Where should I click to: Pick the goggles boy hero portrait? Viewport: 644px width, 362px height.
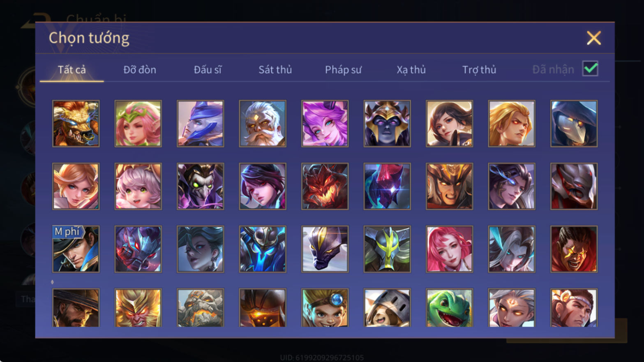[x=325, y=308]
